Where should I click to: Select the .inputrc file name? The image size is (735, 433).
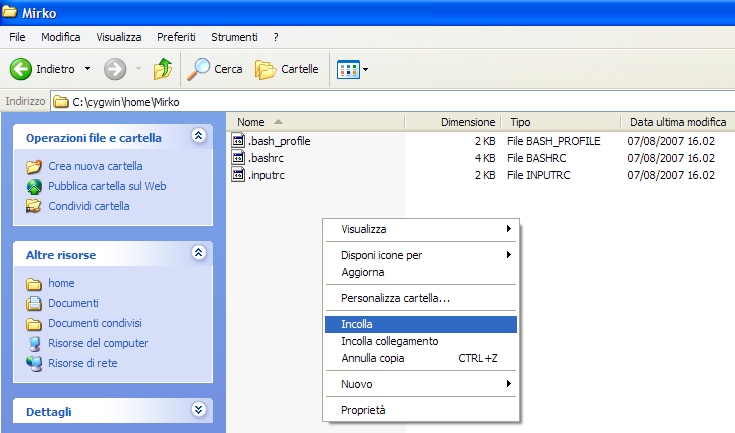[x=266, y=175]
